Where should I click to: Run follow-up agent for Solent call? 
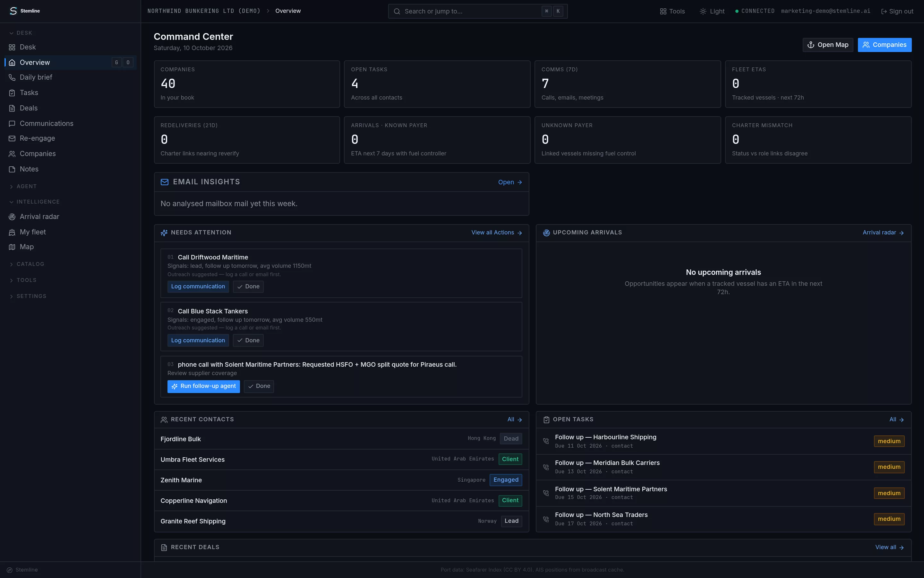[203, 386]
